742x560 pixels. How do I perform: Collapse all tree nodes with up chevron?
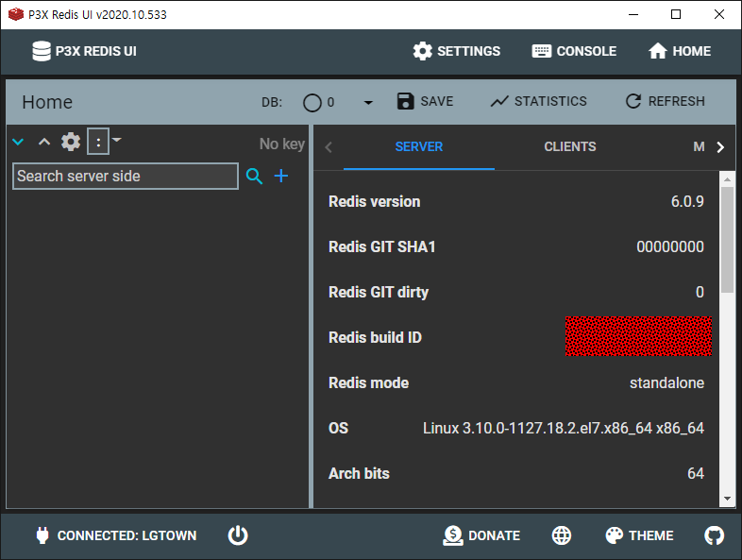tap(44, 142)
